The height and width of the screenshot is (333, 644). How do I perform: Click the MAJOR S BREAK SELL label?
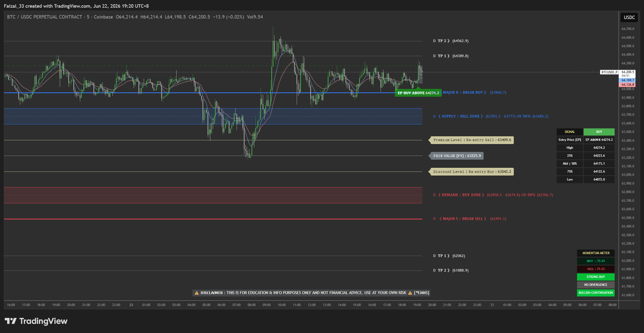[x=470, y=219]
